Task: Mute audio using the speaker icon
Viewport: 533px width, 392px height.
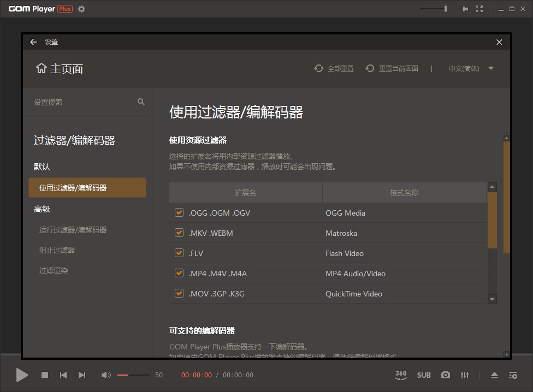Action: (x=106, y=375)
